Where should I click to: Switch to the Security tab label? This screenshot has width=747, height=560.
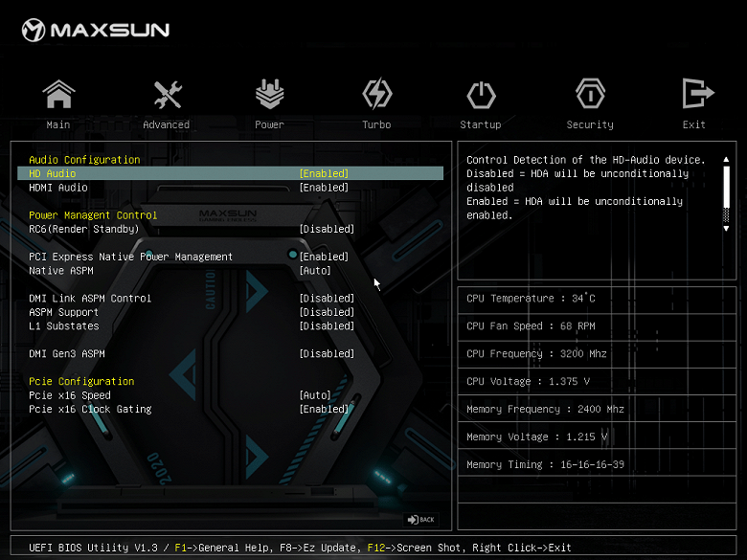[x=590, y=124]
